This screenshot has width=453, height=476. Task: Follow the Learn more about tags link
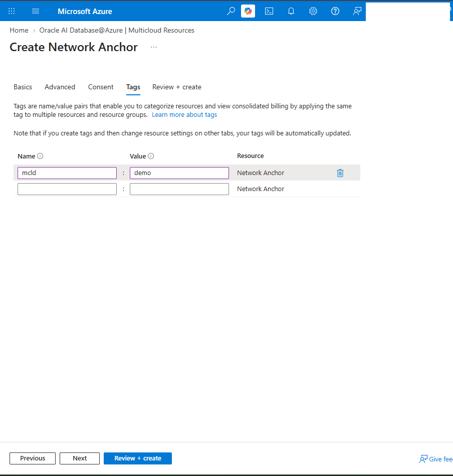(x=184, y=115)
